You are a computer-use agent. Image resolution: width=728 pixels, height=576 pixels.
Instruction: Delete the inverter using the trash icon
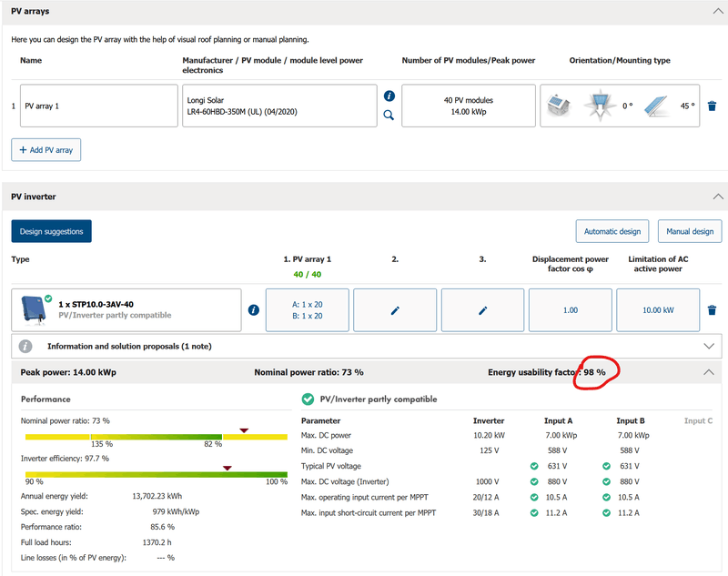pos(712,310)
